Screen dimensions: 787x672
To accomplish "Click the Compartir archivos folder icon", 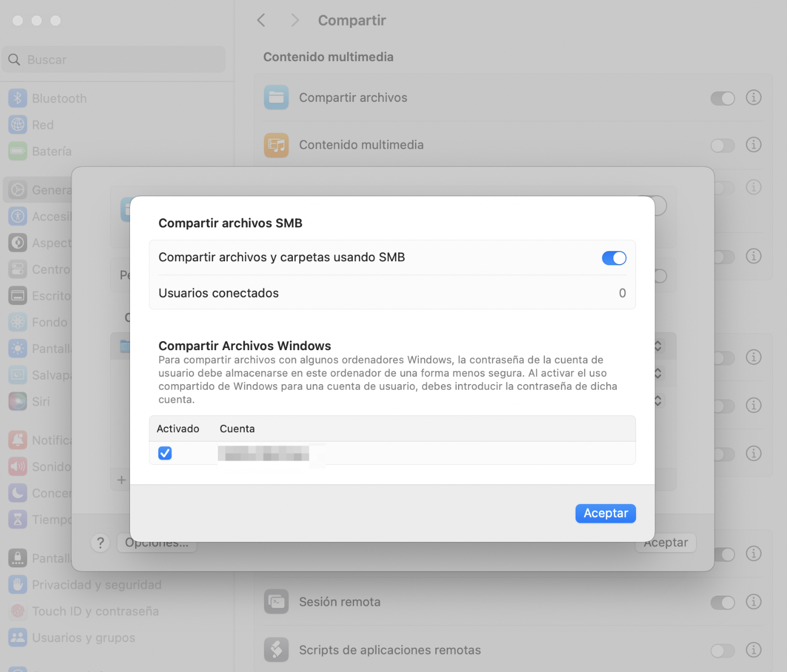I will click(276, 97).
